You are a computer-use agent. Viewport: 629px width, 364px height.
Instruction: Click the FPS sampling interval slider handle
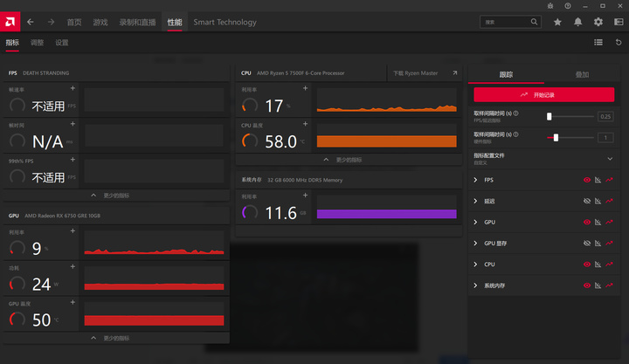tap(550, 116)
